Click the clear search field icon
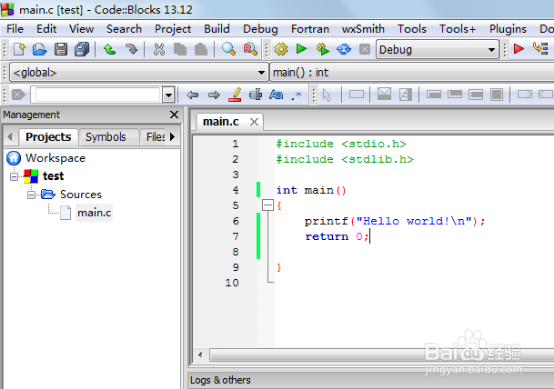This screenshot has height=389, width=554. (18, 95)
